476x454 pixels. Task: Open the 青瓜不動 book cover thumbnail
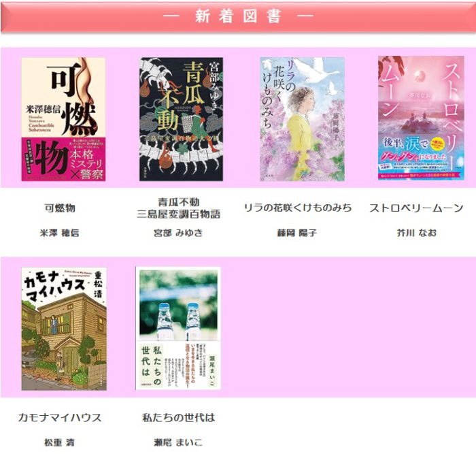pos(181,119)
